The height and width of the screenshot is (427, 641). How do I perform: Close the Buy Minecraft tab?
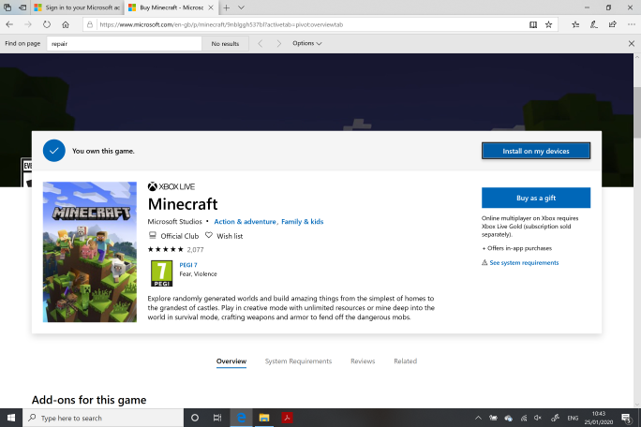pyautogui.click(x=211, y=7)
